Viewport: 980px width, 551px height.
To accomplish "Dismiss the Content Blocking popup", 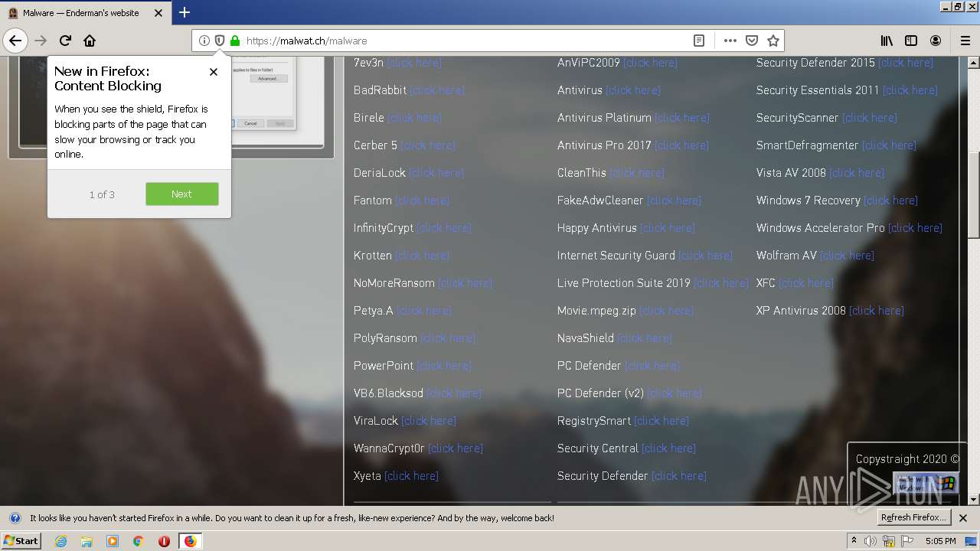I will pos(214,71).
